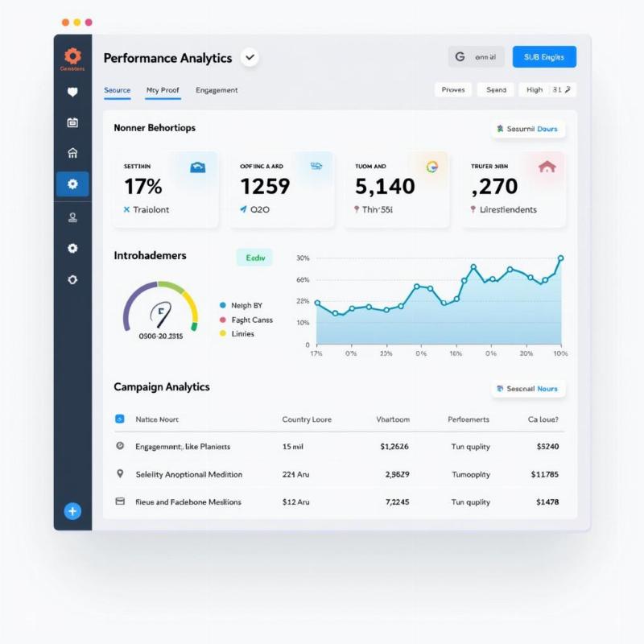
Task: Switch to the Engagement tab
Action: [217, 90]
